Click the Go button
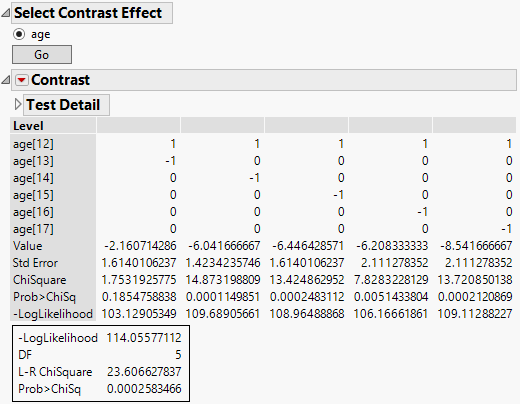Image resolution: width=520 pixels, height=404 pixels. click(x=42, y=55)
